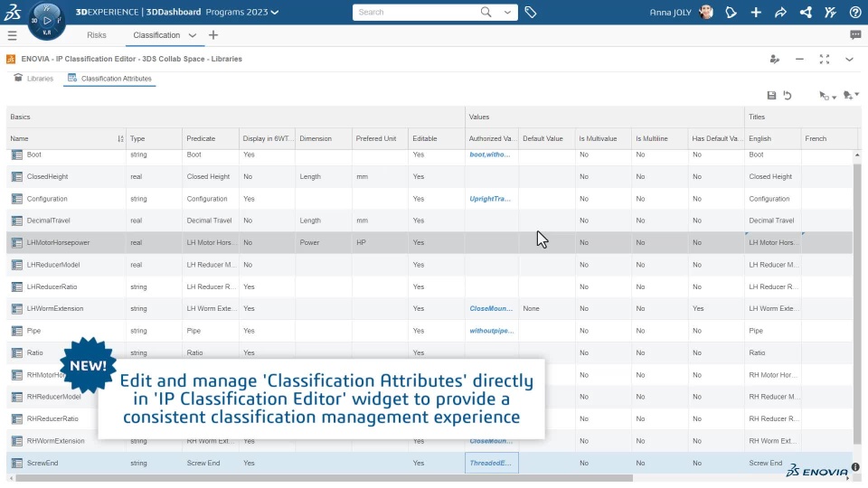Open Pipe withoutpipe authorized values

pos(492,331)
